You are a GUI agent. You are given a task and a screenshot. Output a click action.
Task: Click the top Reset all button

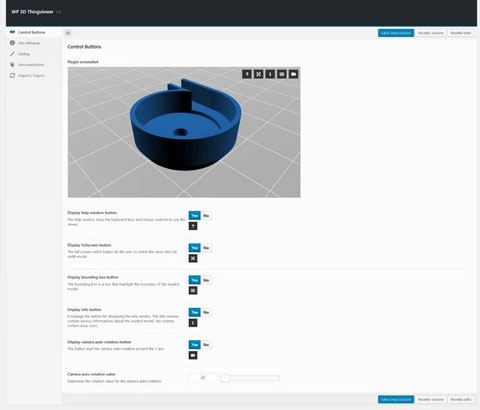(x=461, y=33)
